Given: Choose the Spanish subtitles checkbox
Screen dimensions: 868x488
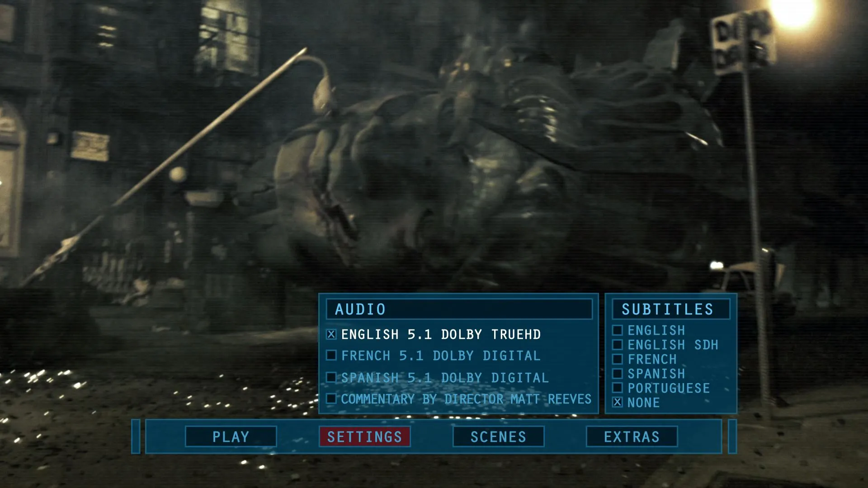Looking at the screenshot, I should 618,374.
